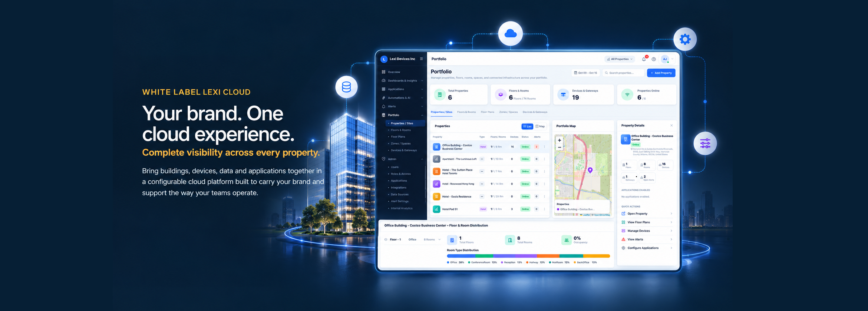
Task: Click the hamburger menu beside Lexi Devices Inc
Action: point(421,59)
